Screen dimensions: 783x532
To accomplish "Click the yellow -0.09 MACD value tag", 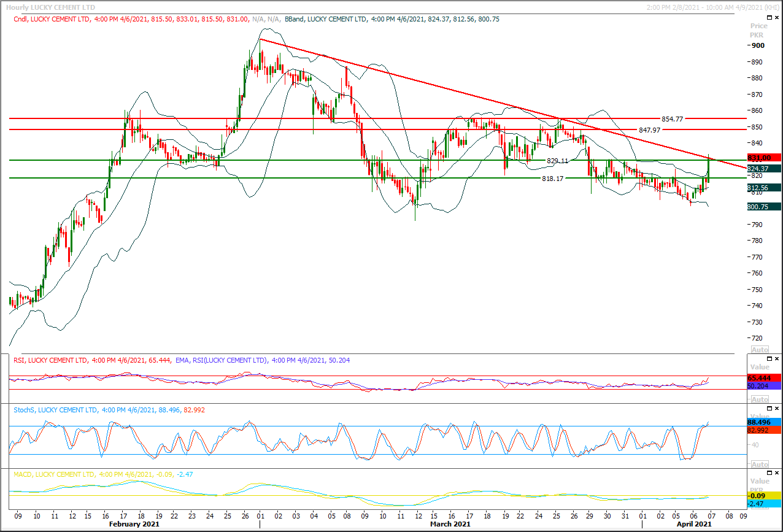I will pos(764,495).
